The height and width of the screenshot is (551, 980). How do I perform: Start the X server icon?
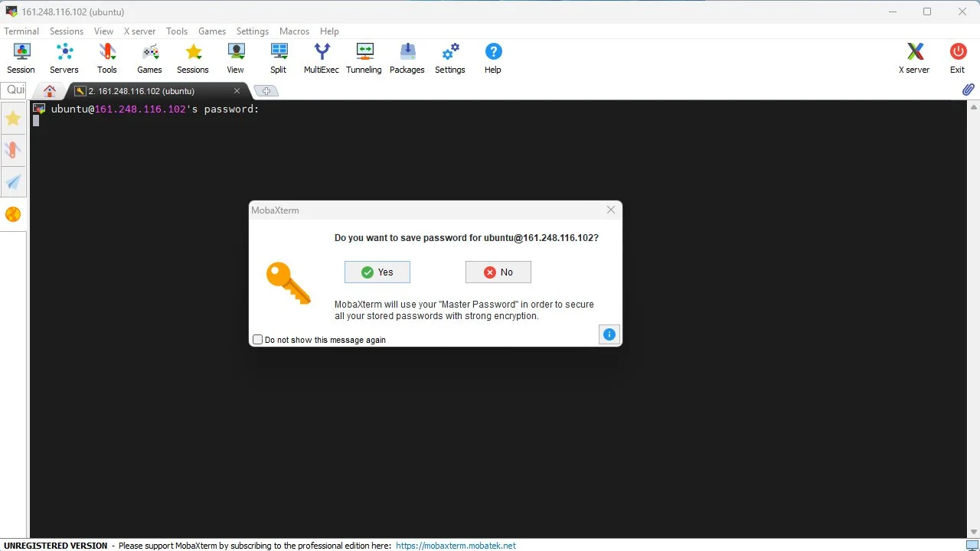[x=915, y=58]
